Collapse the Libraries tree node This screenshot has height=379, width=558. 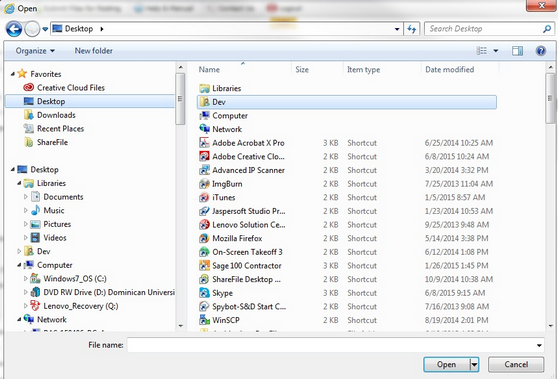[19, 183]
